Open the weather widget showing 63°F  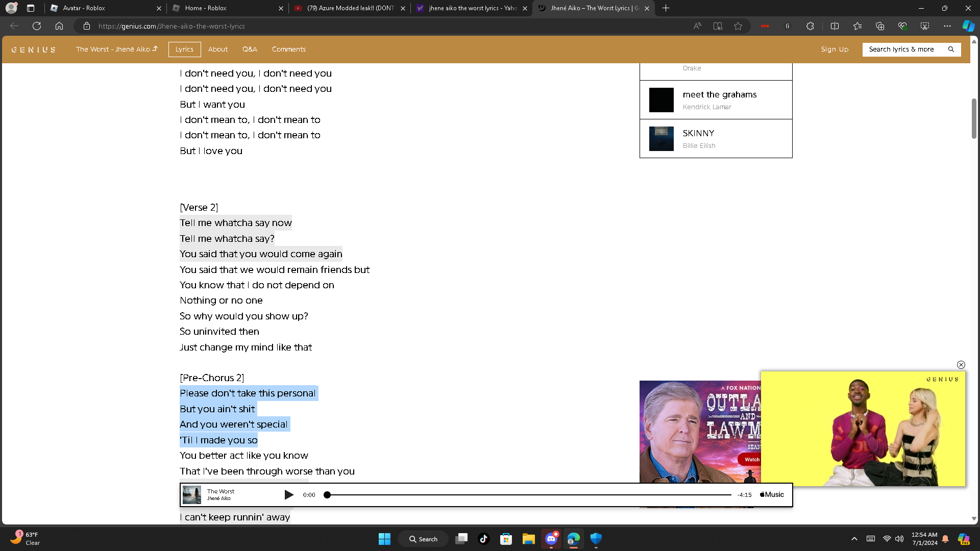25,538
